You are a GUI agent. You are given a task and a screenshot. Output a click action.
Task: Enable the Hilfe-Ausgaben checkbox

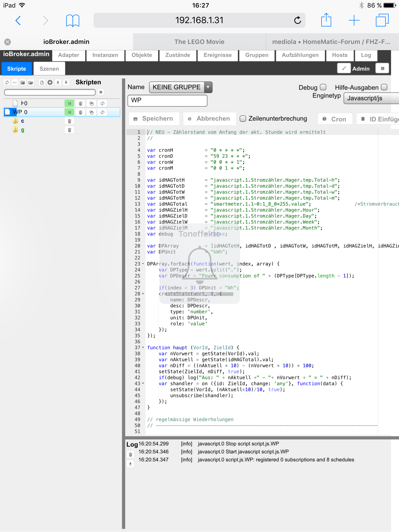(384, 87)
